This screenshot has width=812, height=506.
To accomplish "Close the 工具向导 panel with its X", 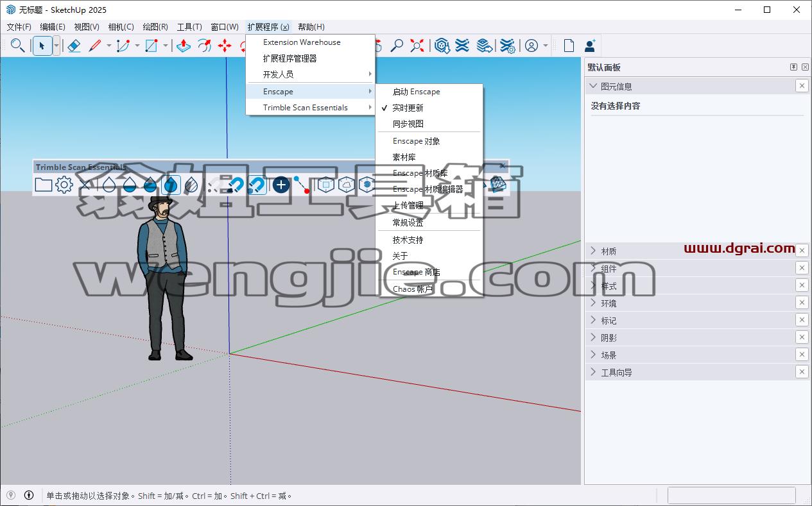I will pyautogui.click(x=802, y=371).
